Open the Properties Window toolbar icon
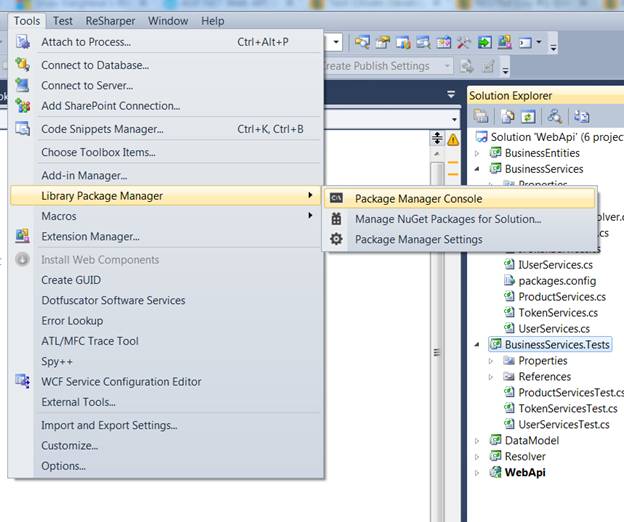Screen dimensions: 624x522 383,42
